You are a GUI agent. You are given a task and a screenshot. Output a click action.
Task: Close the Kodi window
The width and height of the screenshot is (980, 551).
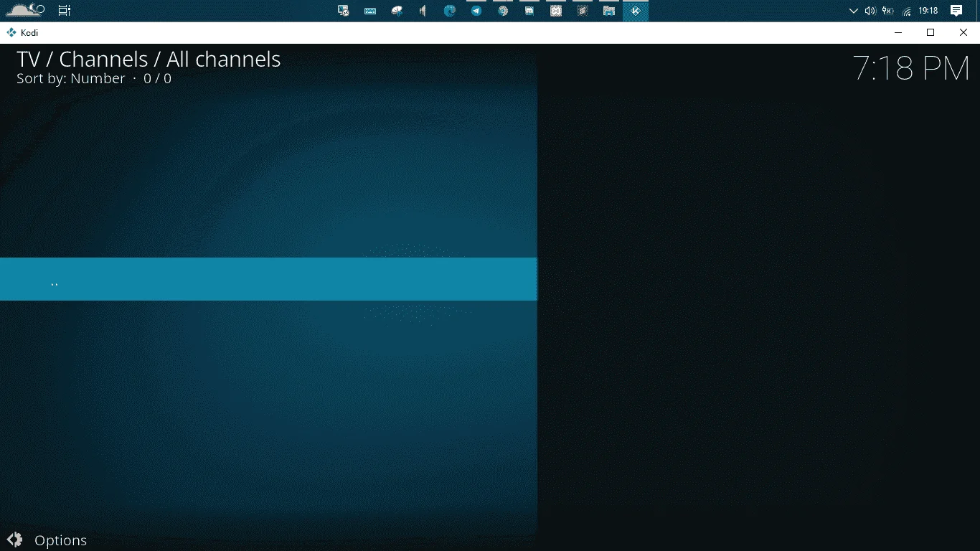(x=963, y=32)
